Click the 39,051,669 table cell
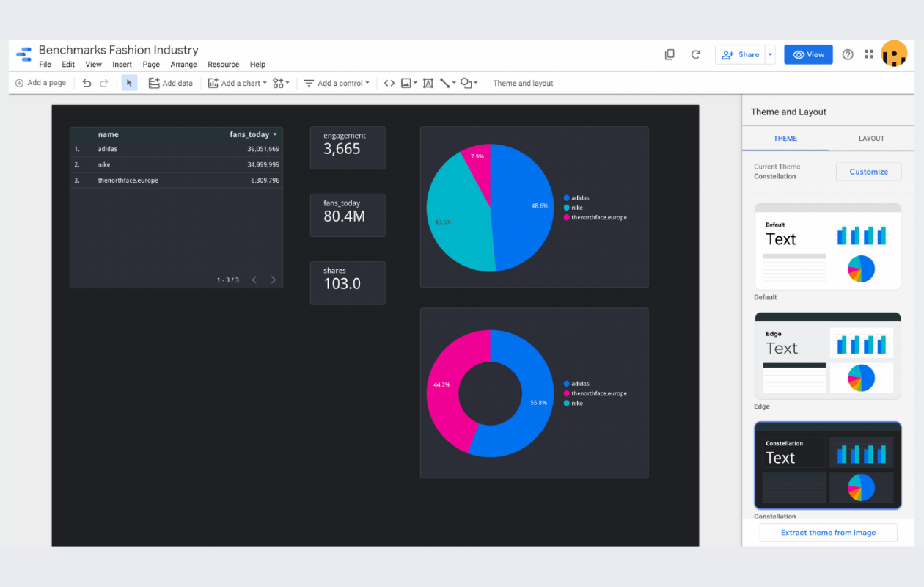Screen dimensions: 924x587 (263, 149)
